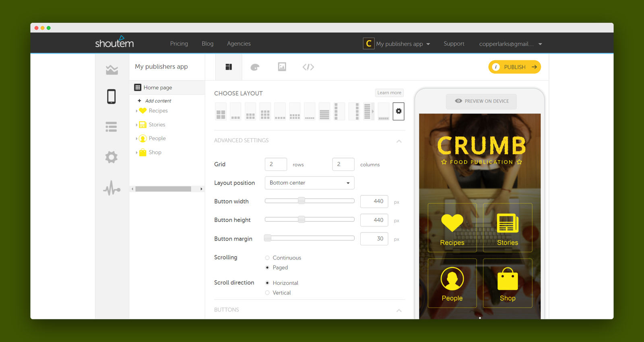
Task: Click Preview on device
Action: 481,101
